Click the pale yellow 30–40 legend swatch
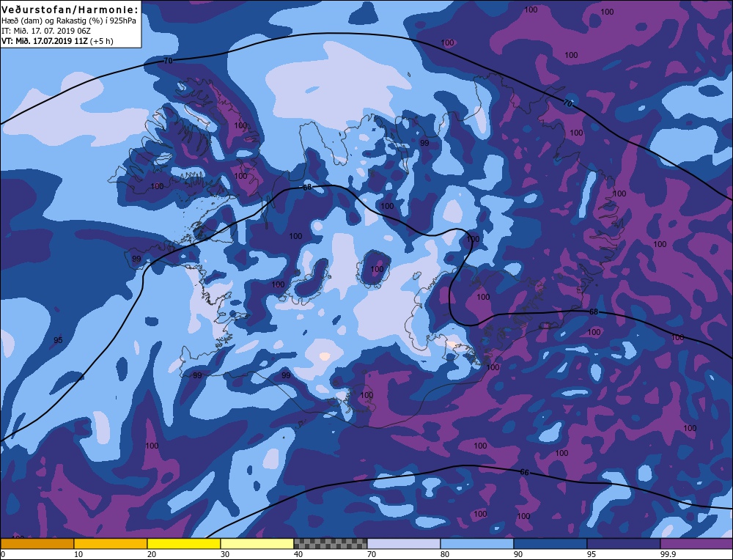733x560 pixels. (257, 544)
